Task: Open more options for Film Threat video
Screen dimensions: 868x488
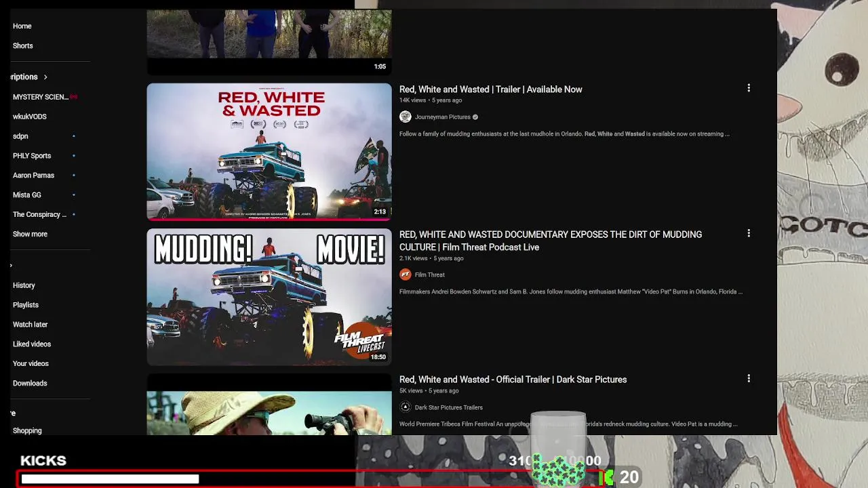Action: coord(749,233)
